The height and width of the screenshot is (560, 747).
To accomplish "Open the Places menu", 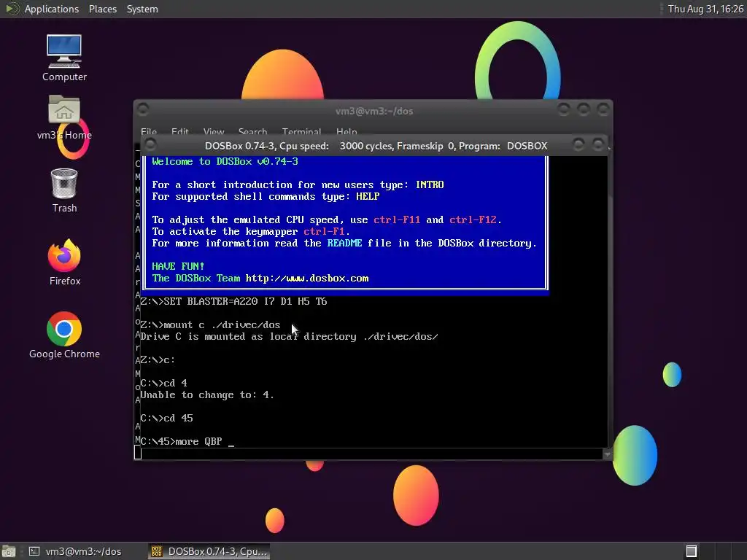I will click(x=102, y=9).
